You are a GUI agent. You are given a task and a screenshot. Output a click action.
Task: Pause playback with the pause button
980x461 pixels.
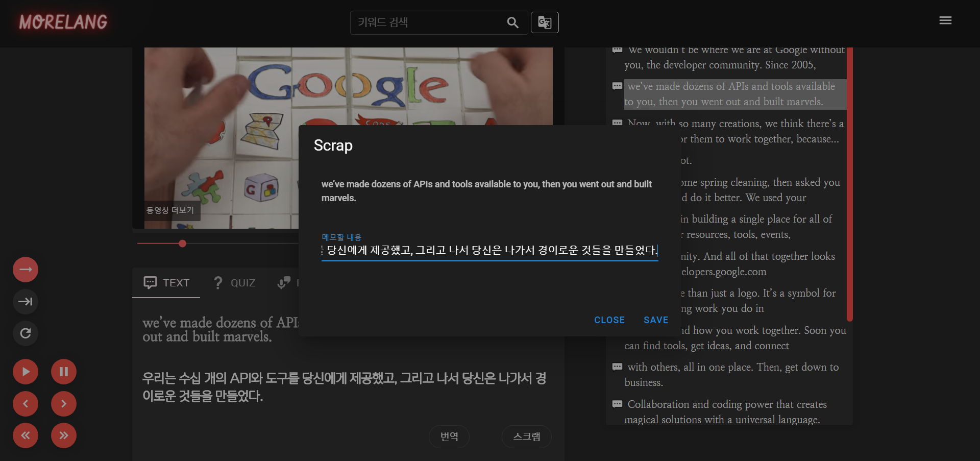[64, 372]
